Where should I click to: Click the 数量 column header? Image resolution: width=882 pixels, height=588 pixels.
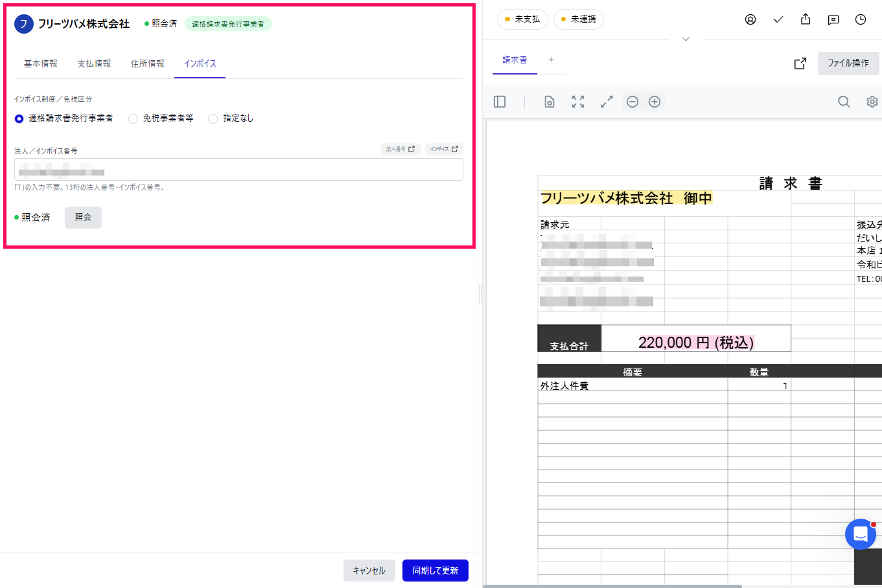(x=759, y=372)
